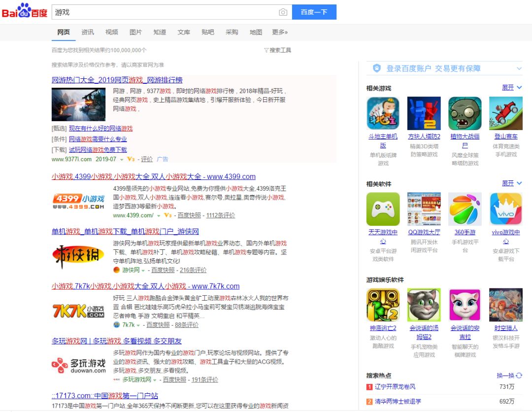The width and height of the screenshot is (532, 412).
Task: Open dropdown arrow next to 多玩游戏网 source
Action: 155,380
